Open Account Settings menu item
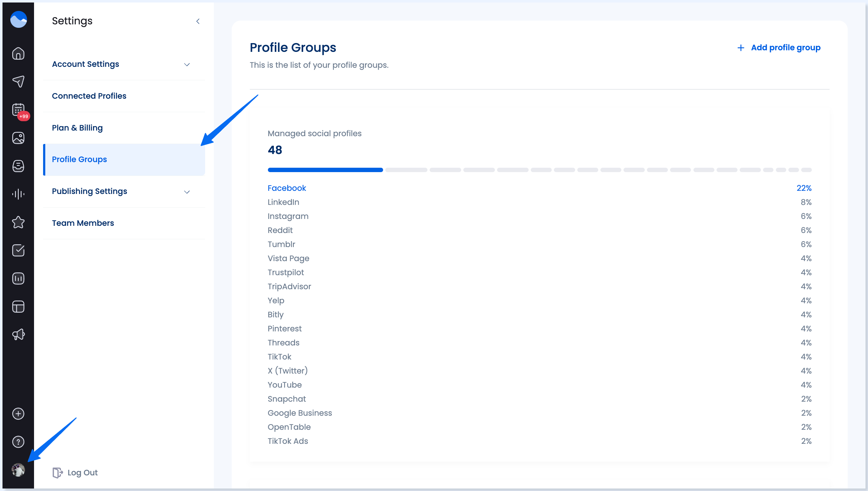 (x=124, y=64)
